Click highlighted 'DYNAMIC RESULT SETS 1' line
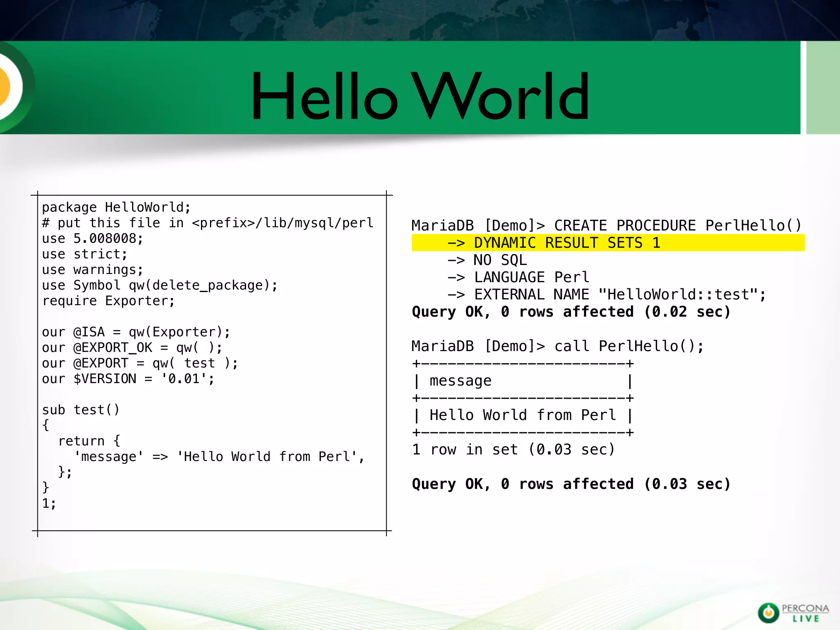 (608, 243)
